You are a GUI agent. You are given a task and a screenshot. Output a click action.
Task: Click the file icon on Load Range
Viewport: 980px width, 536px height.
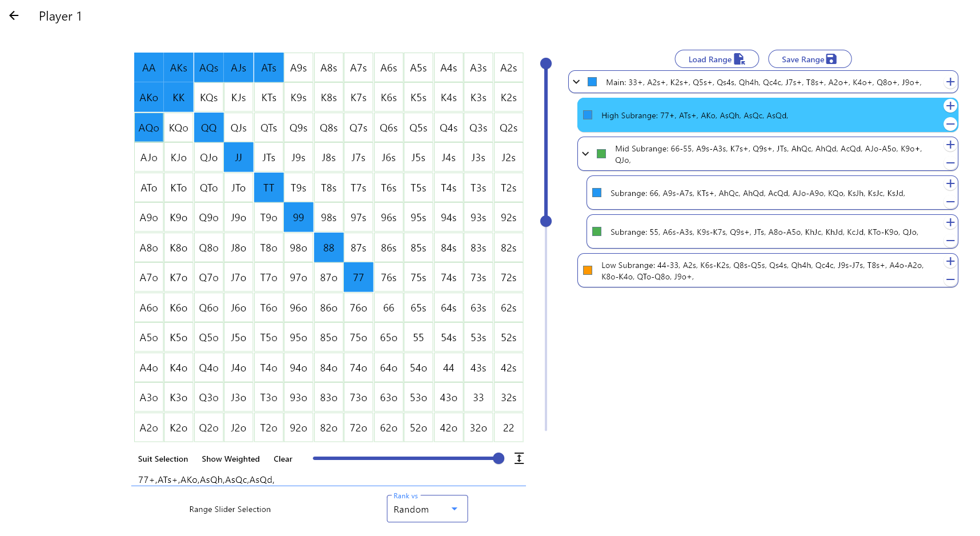(740, 58)
